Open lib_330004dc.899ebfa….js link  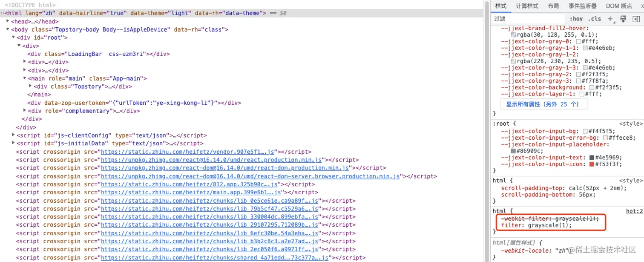point(210,217)
